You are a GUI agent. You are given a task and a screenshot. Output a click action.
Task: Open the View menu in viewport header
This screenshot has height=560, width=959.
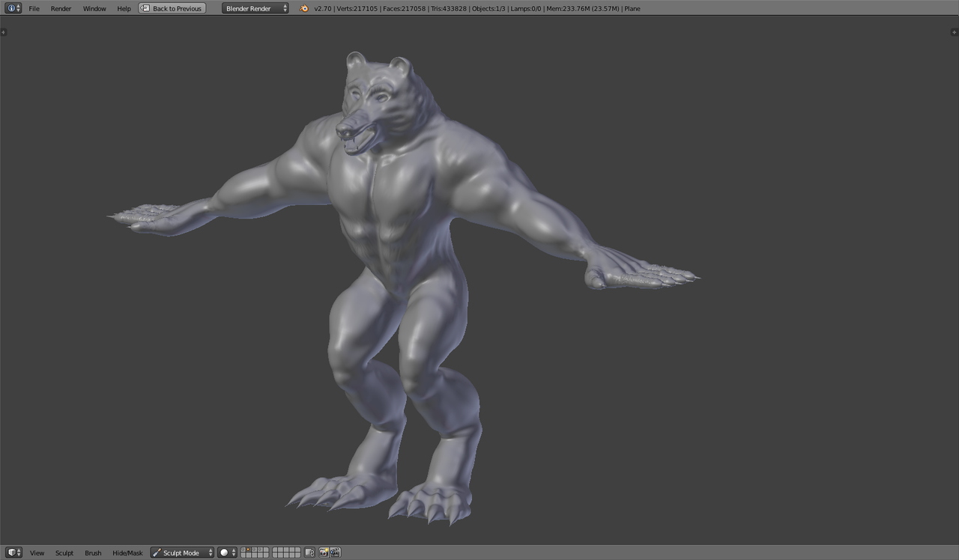pos(37,553)
